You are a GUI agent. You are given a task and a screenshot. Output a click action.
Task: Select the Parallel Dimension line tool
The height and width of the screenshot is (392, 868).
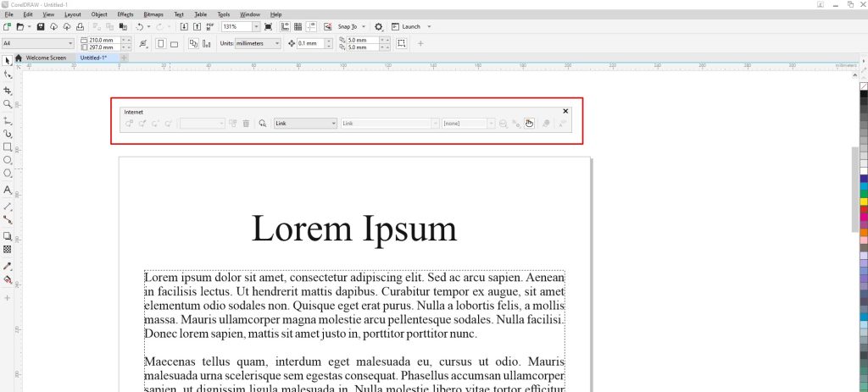(7, 206)
